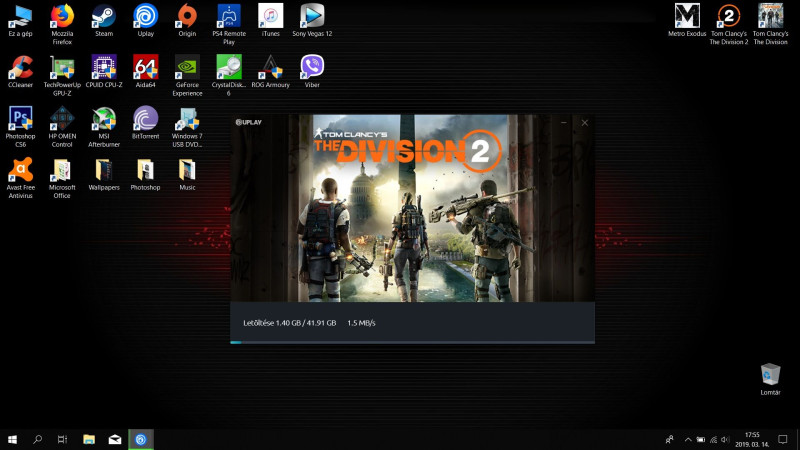The width and height of the screenshot is (800, 450).
Task: Select PS4 Remote Play shortcut
Action: 229,24
